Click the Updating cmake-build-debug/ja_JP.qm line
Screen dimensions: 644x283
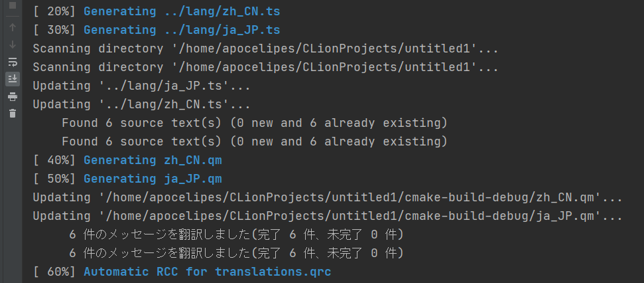click(328, 216)
